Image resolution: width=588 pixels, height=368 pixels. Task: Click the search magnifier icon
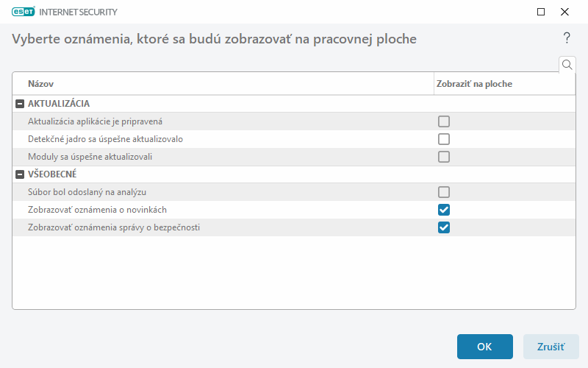tap(567, 65)
